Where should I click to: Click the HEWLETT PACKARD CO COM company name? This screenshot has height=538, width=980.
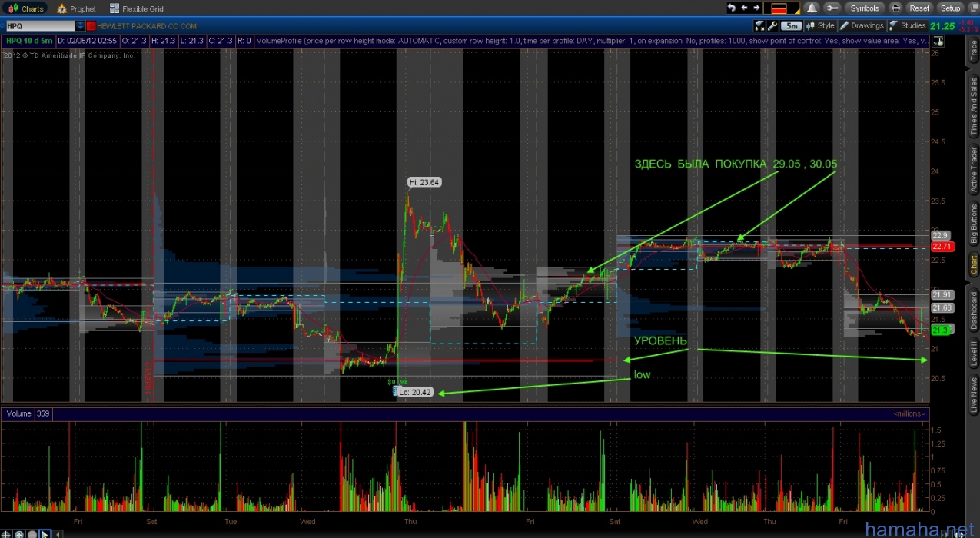pos(147,26)
